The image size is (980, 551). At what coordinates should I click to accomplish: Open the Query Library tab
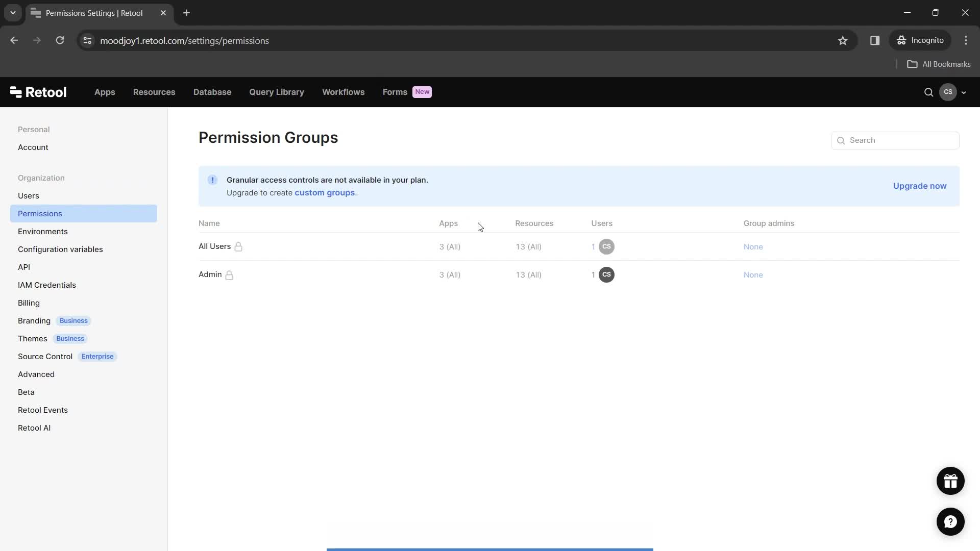[x=277, y=92]
